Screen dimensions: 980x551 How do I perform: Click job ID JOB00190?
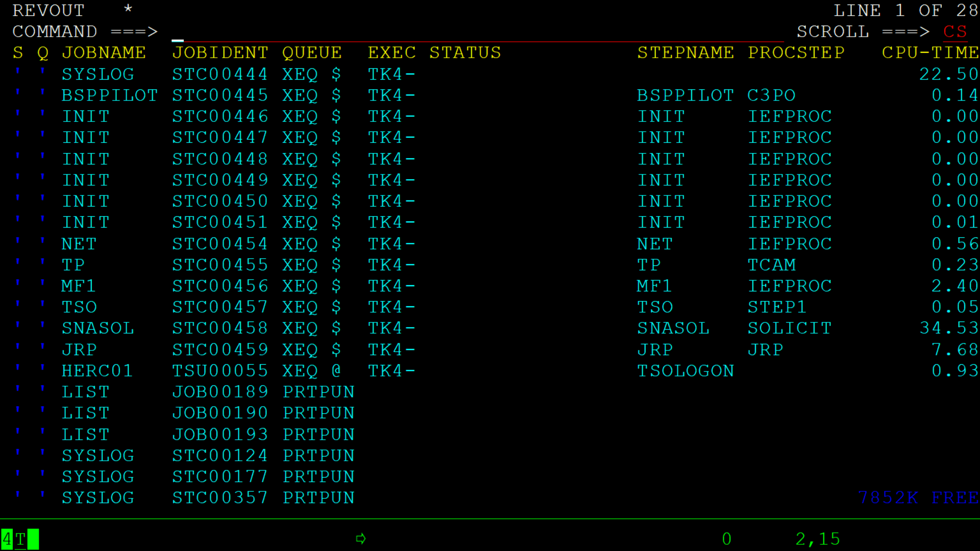(220, 413)
